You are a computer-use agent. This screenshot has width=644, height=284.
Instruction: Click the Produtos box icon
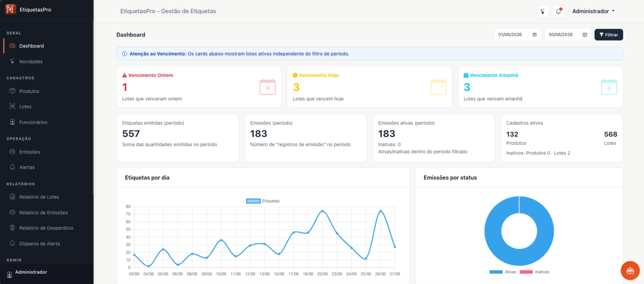pos(13,91)
